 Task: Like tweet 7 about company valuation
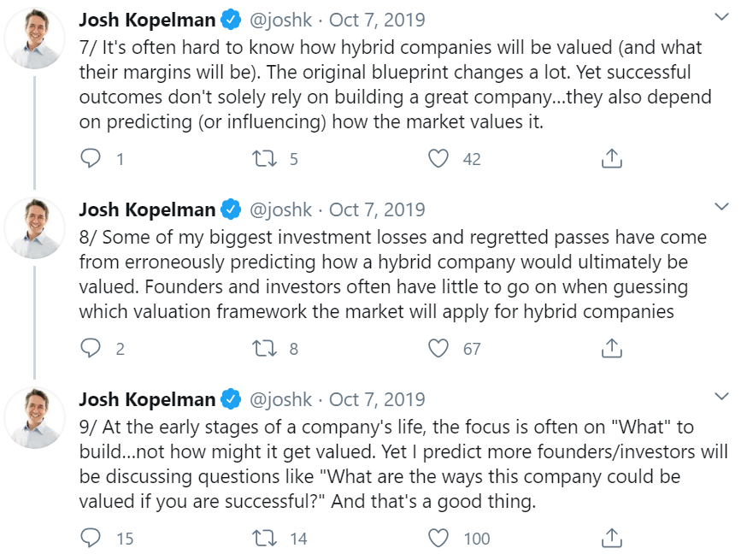pyautogui.click(x=439, y=158)
